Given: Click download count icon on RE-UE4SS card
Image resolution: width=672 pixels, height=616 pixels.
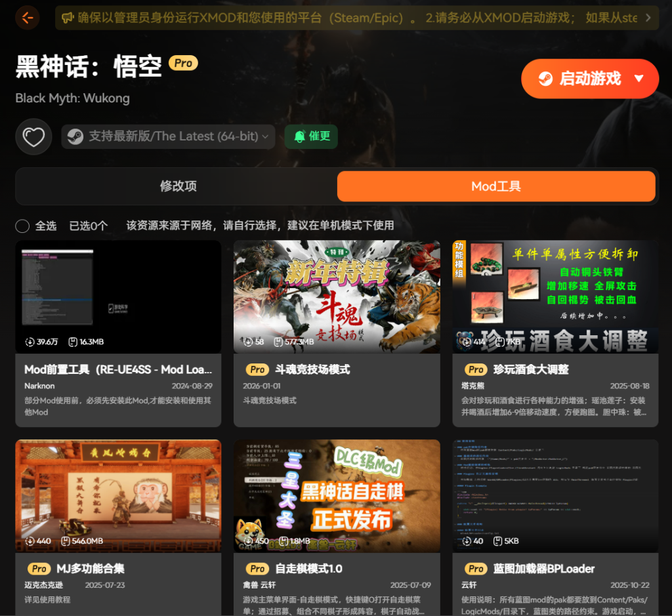Looking at the screenshot, I should [30, 342].
